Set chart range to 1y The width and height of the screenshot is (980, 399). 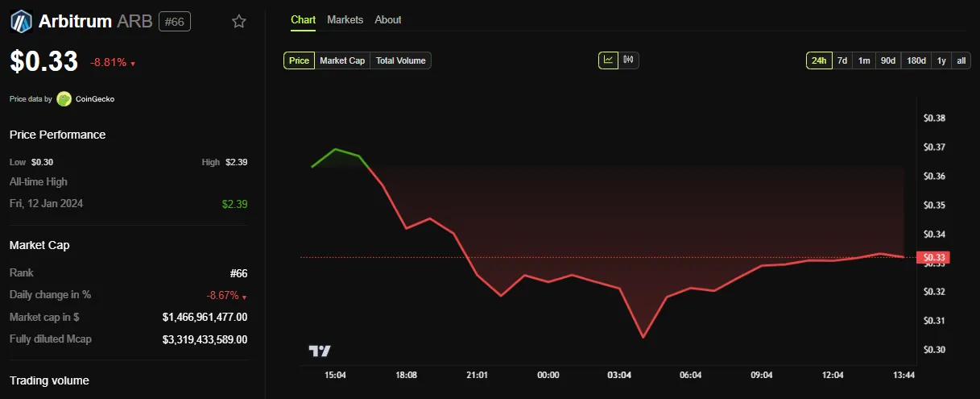[941, 60]
